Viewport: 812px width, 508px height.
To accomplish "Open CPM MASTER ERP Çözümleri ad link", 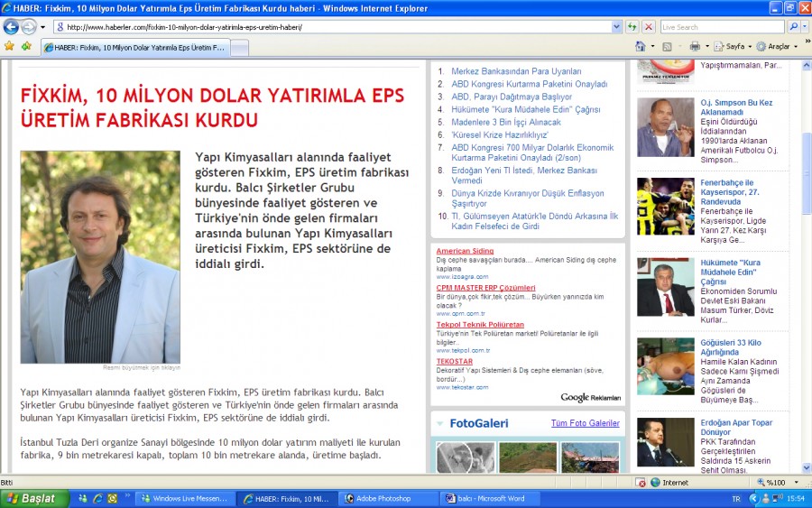I will 485,288.
